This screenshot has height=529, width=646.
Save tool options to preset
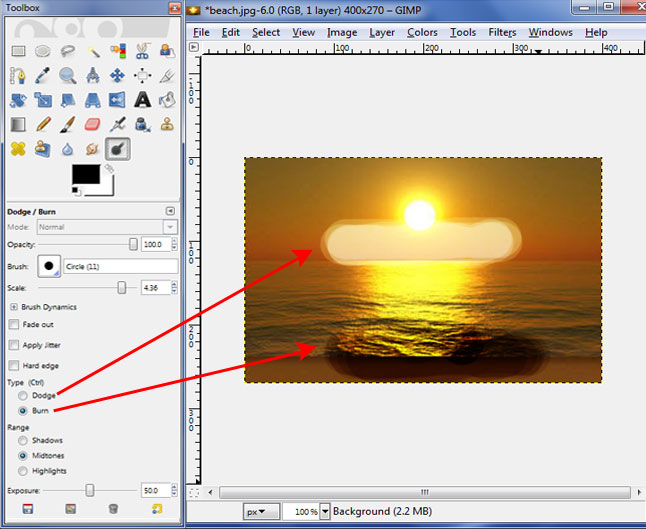click(x=28, y=509)
